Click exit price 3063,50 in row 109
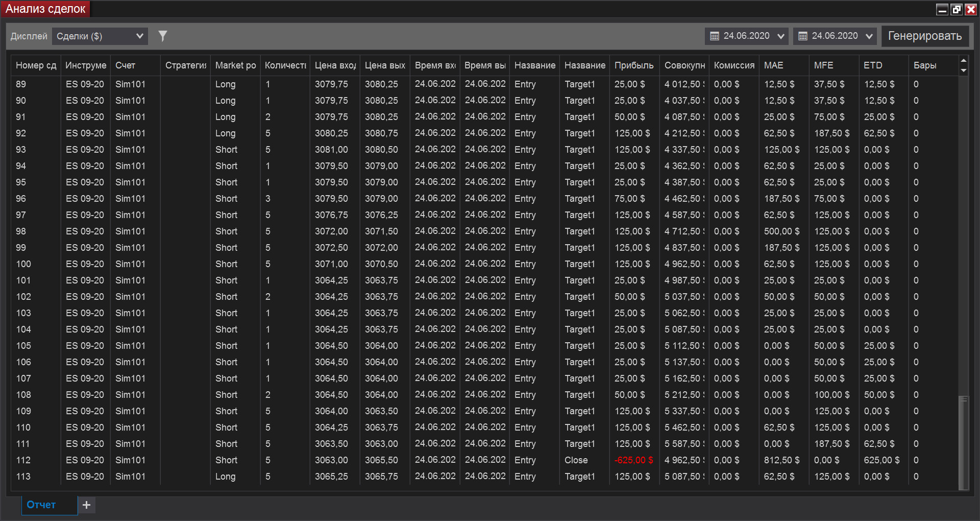Screen dimensions: 980x521 point(381,411)
